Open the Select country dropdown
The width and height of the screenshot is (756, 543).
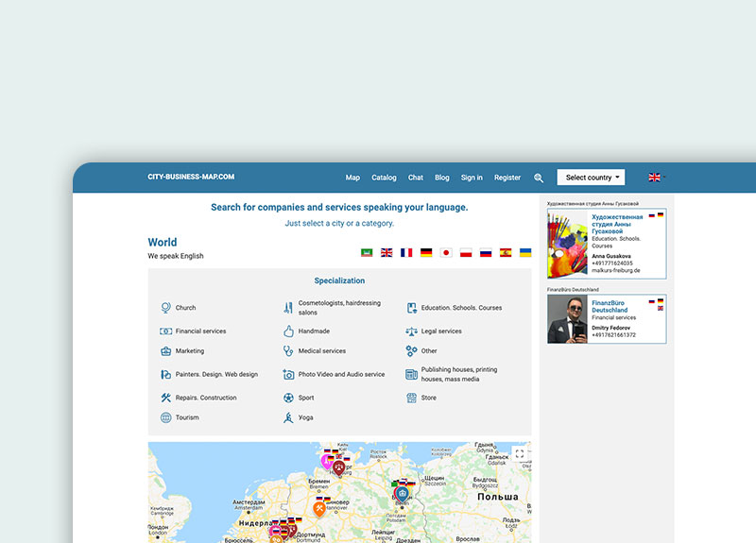coord(592,178)
